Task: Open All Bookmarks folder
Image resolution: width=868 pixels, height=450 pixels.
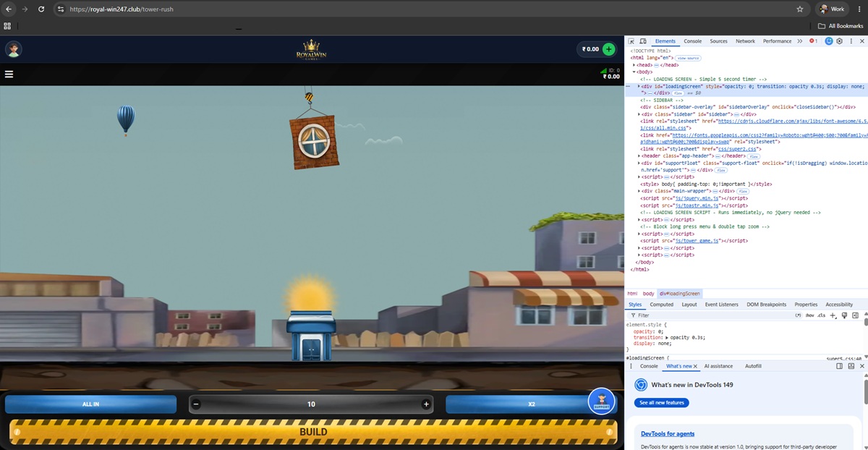Action: (x=841, y=26)
